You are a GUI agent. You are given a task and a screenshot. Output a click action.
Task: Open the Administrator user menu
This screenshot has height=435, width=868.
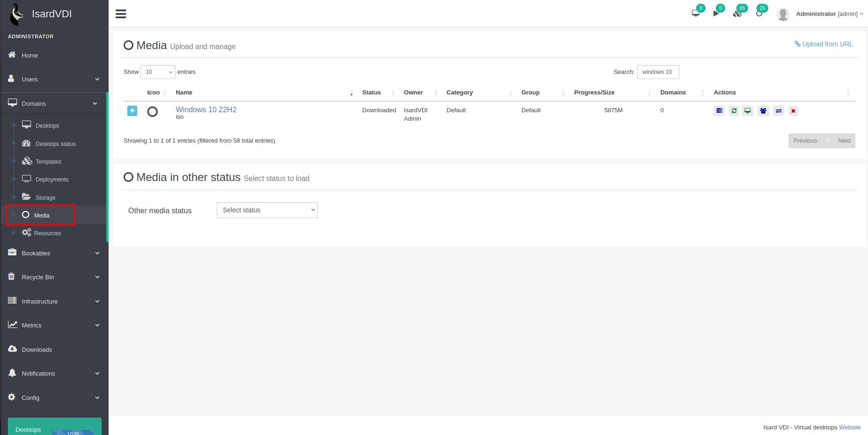(829, 14)
